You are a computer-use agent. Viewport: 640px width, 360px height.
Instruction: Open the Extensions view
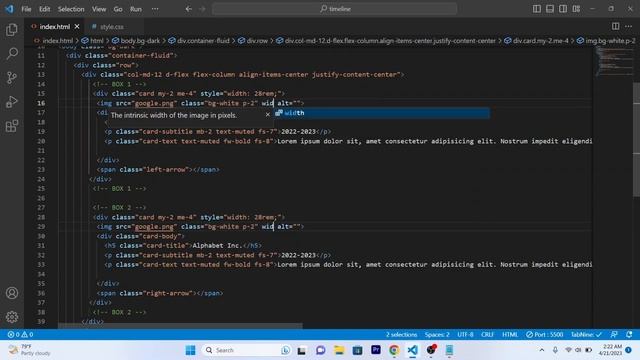12,126
